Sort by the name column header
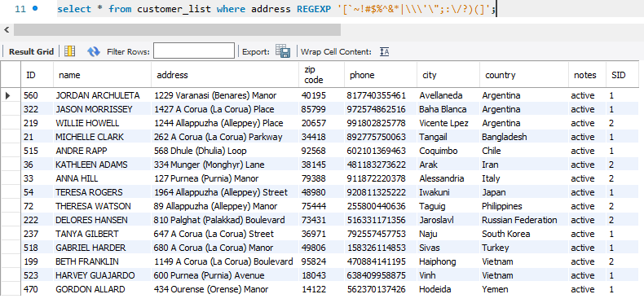The height and width of the screenshot is (303, 644). (102, 75)
